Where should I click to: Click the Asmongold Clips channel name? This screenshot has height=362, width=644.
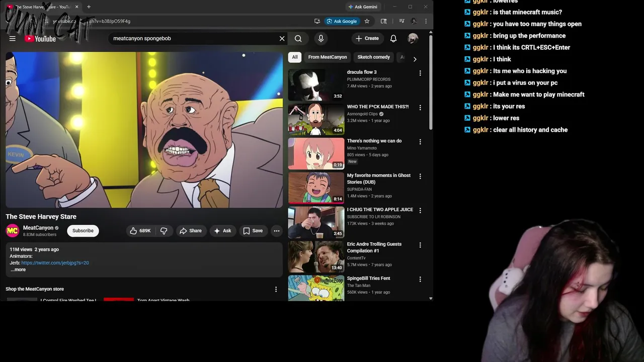pos(362,114)
